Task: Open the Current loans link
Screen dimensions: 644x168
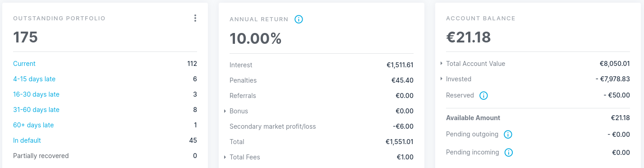Action: click(x=24, y=64)
